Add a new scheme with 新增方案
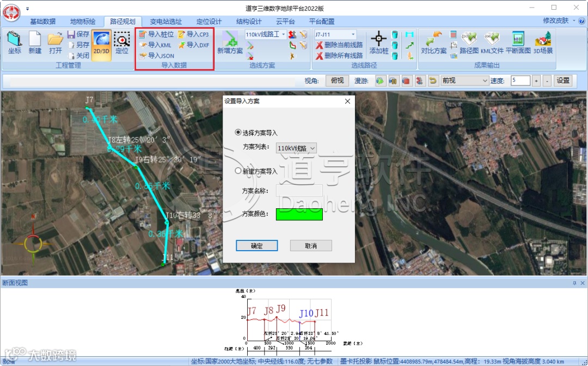This screenshot has height=366, width=588. coord(230,43)
